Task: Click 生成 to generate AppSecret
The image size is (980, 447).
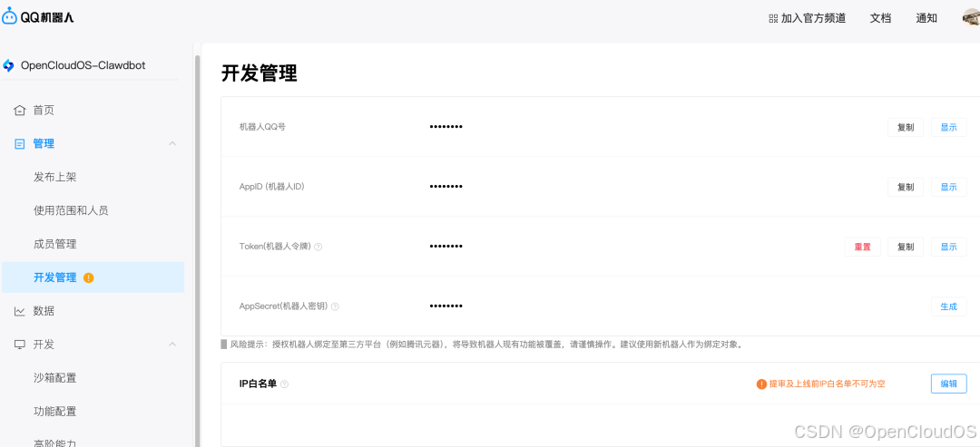Action: pyautogui.click(x=949, y=306)
